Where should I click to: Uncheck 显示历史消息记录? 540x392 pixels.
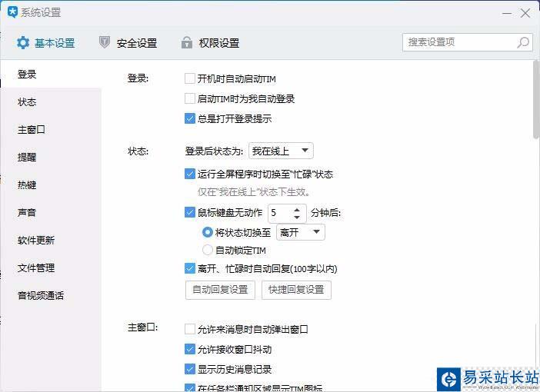[x=190, y=369]
